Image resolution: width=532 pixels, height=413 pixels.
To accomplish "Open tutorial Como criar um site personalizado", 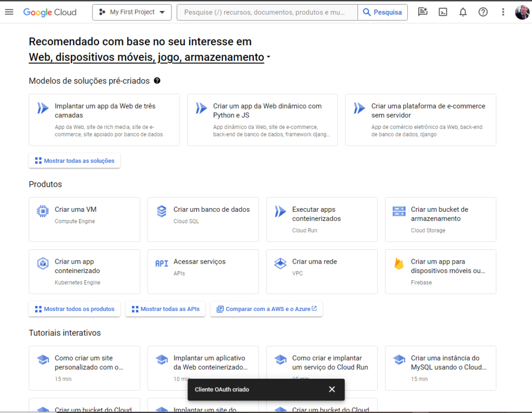I will click(x=85, y=368).
